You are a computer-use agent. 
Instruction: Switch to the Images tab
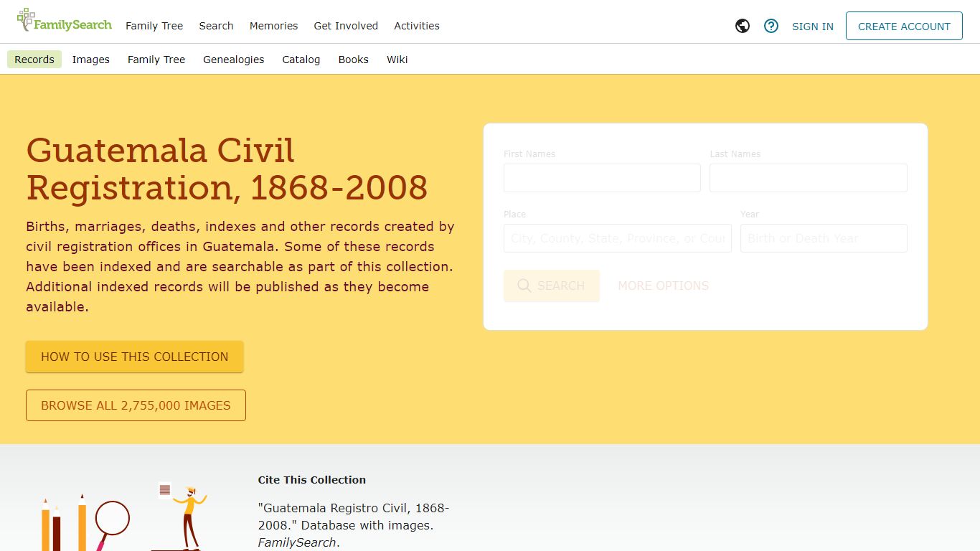(91, 60)
